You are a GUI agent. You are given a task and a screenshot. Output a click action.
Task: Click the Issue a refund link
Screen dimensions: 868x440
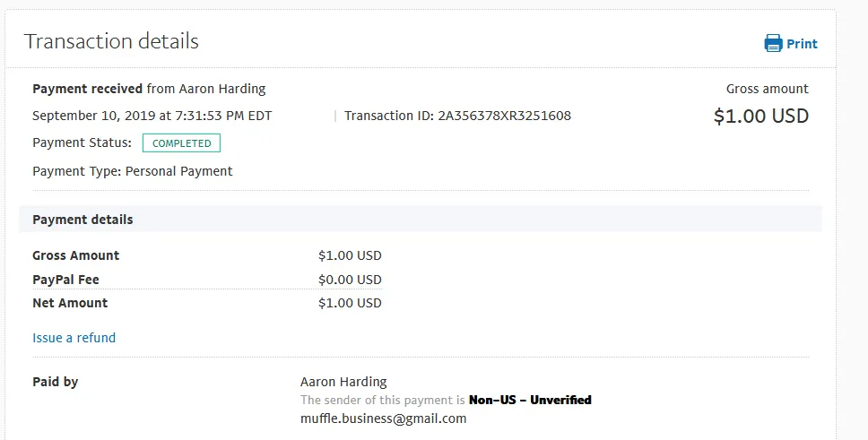(x=74, y=338)
